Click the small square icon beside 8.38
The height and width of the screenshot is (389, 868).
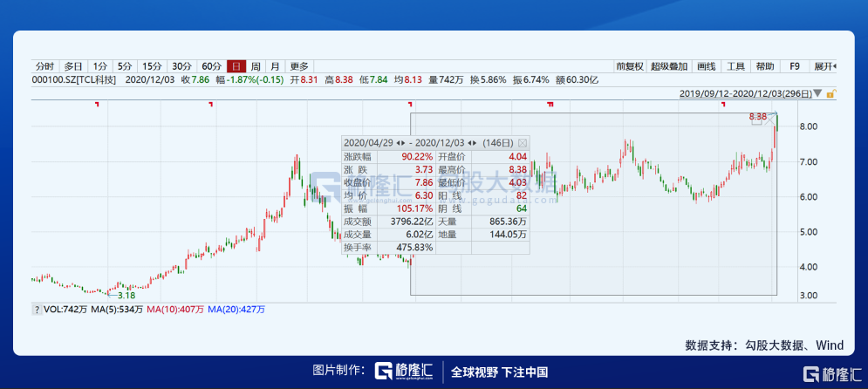pos(756,120)
